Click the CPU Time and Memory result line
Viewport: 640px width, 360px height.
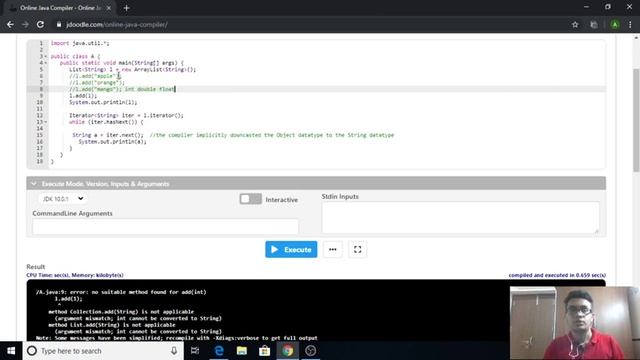(75, 275)
